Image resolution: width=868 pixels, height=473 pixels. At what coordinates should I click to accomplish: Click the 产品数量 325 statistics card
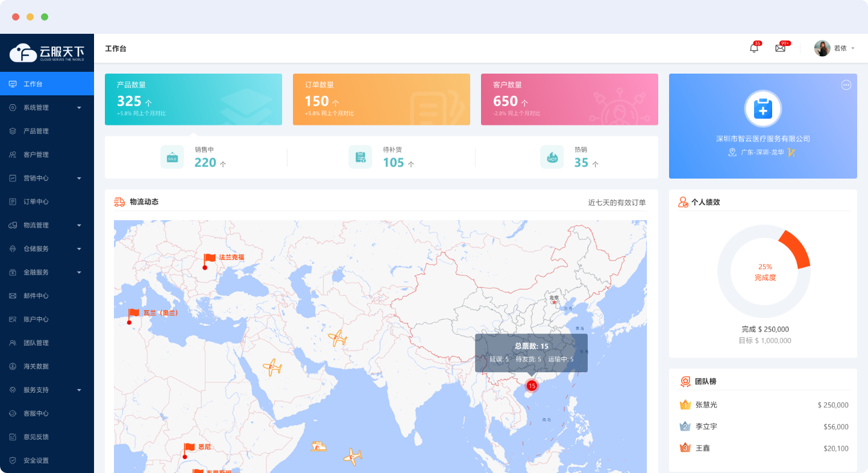(193, 100)
